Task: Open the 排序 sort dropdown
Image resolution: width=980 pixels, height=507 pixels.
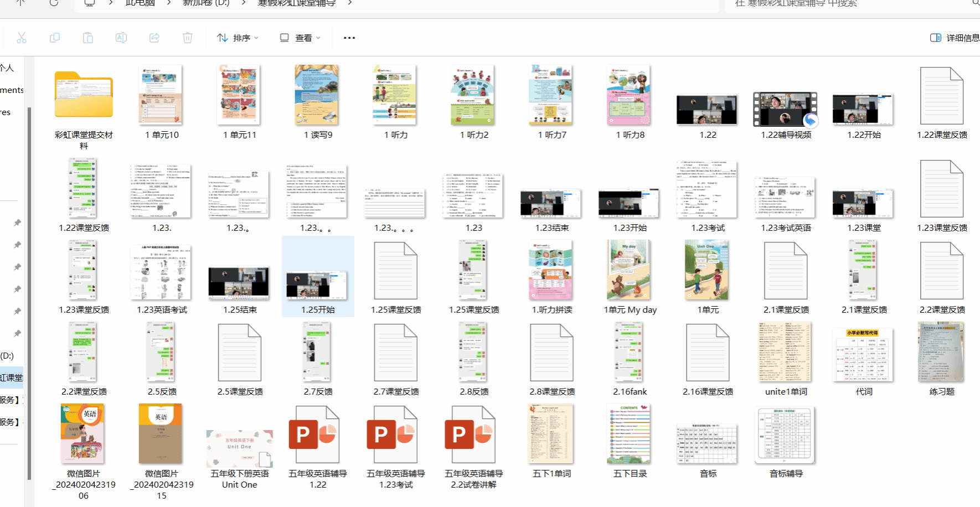Action: [x=238, y=38]
